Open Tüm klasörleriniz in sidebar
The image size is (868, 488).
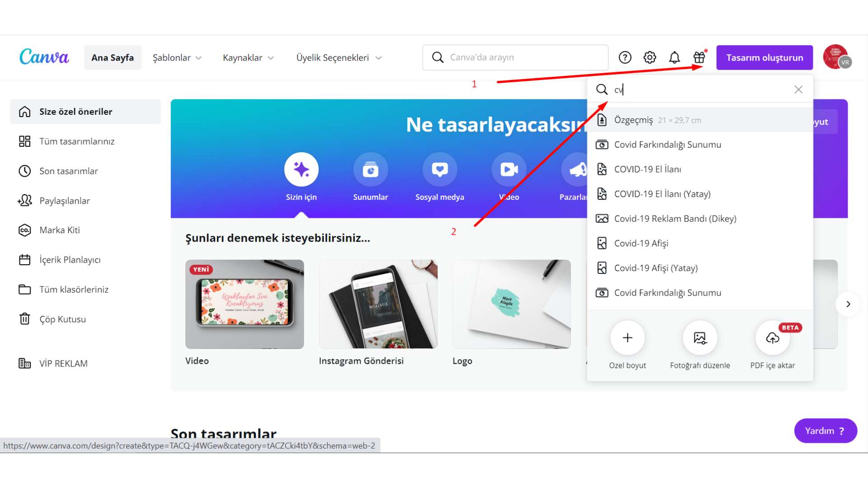(85, 289)
